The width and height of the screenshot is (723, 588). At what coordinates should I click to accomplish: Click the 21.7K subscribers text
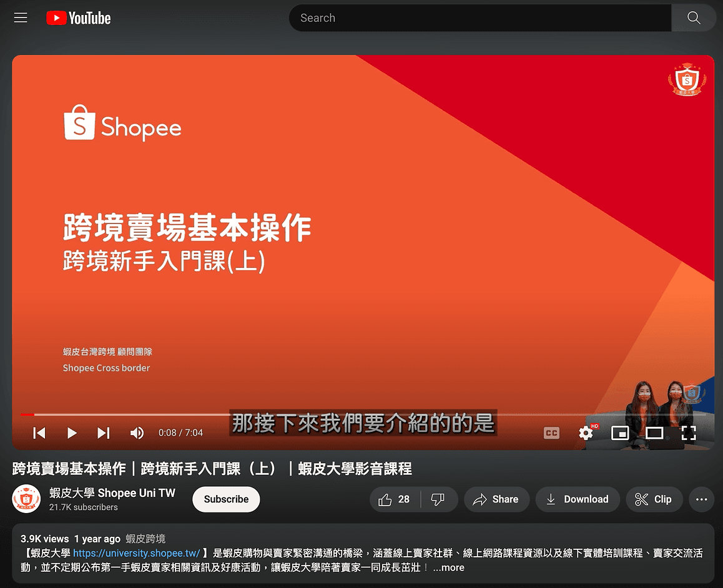point(84,507)
